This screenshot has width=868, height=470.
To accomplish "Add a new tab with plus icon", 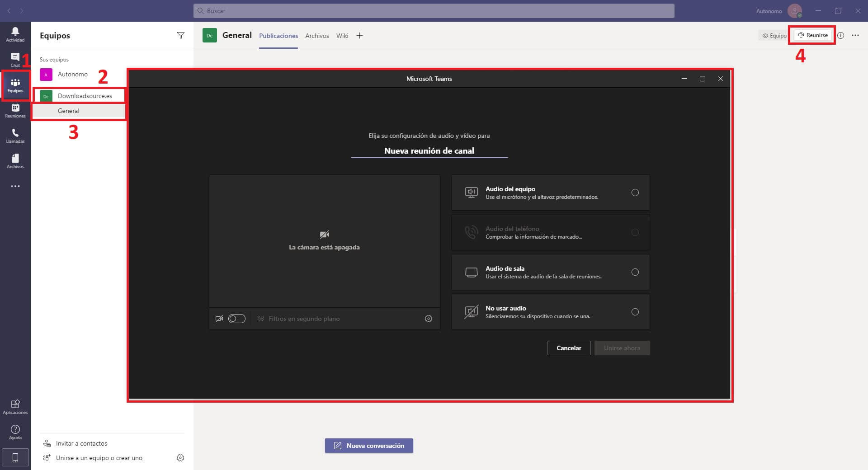I will click(x=359, y=36).
